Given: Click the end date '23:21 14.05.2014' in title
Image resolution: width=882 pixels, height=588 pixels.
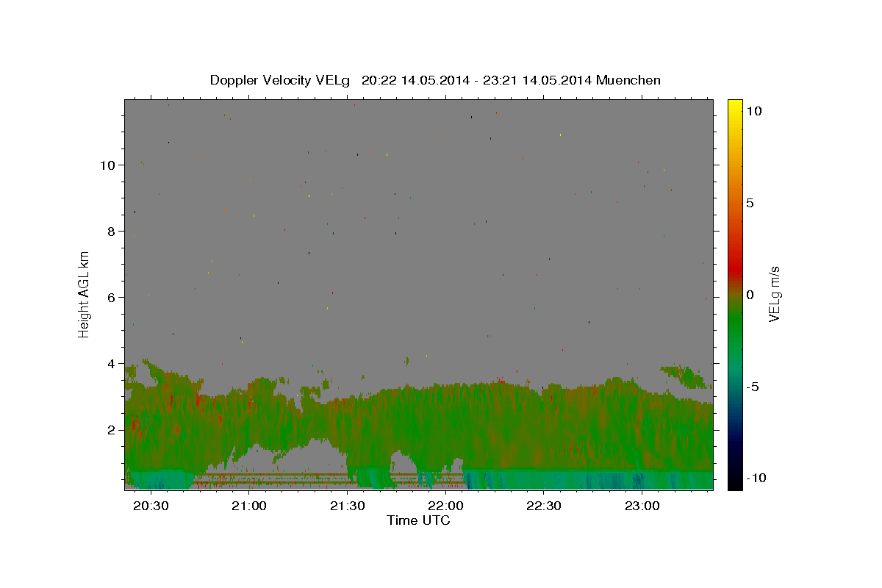Looking at the screenshot, I should [537, 80].
